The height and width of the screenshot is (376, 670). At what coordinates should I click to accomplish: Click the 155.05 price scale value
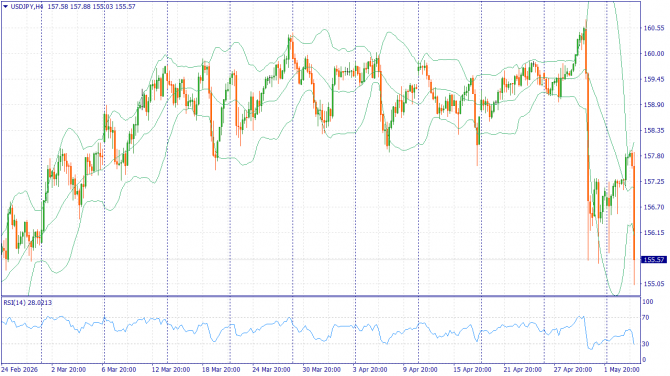tap(653, 284)
